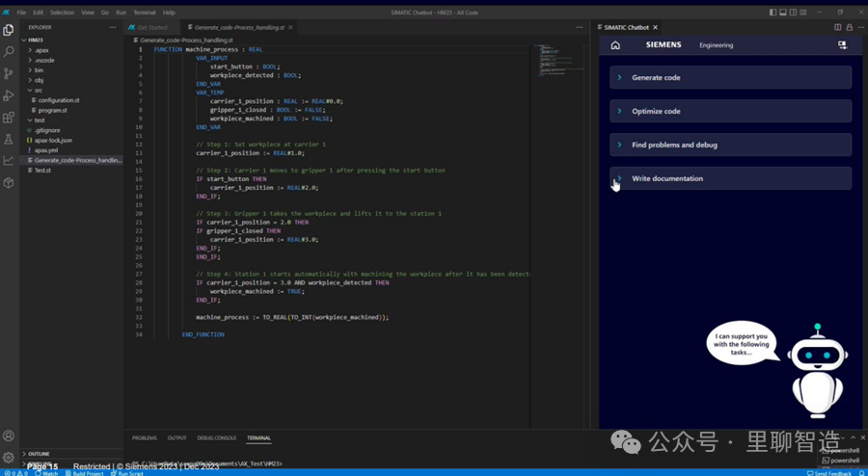The image size is (868, 476).
Task: Open customize layout button in title bar
Action: pos(803,13)
